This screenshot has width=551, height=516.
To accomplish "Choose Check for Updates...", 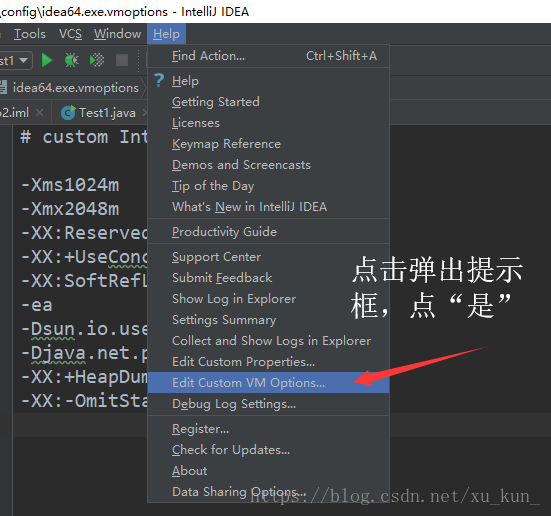I will [268, 450].
